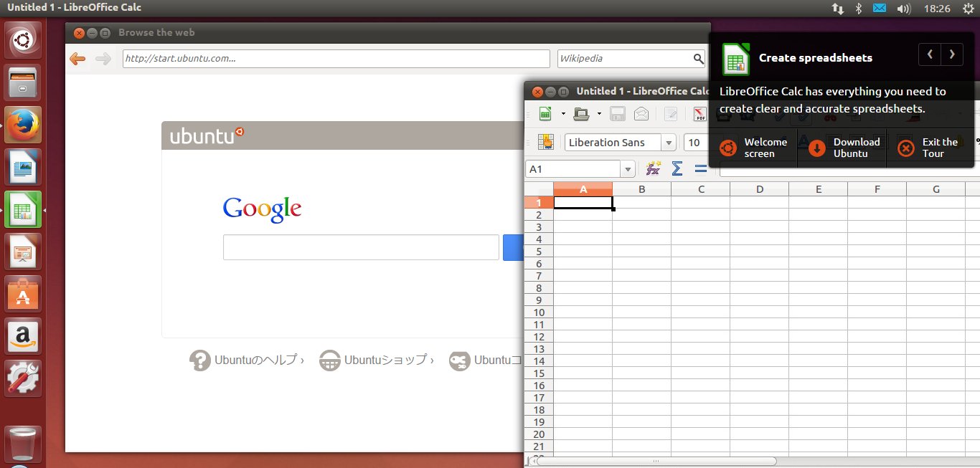Open the system gear menu in top panel
The width and height of the screenshot is (980, 468).
968,9
